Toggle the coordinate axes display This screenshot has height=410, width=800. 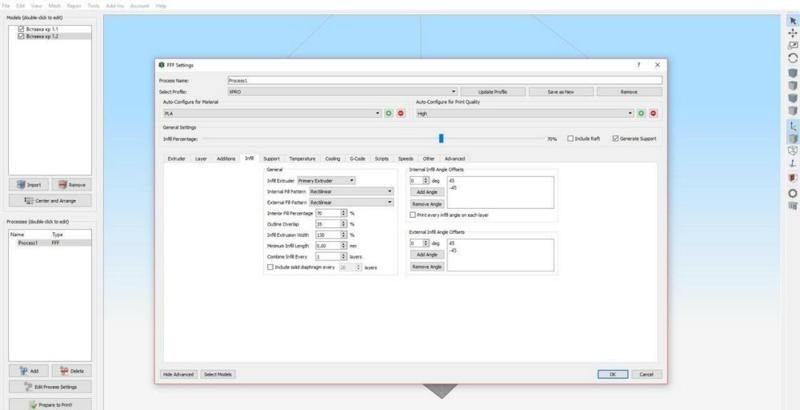(x=793, y=126)
